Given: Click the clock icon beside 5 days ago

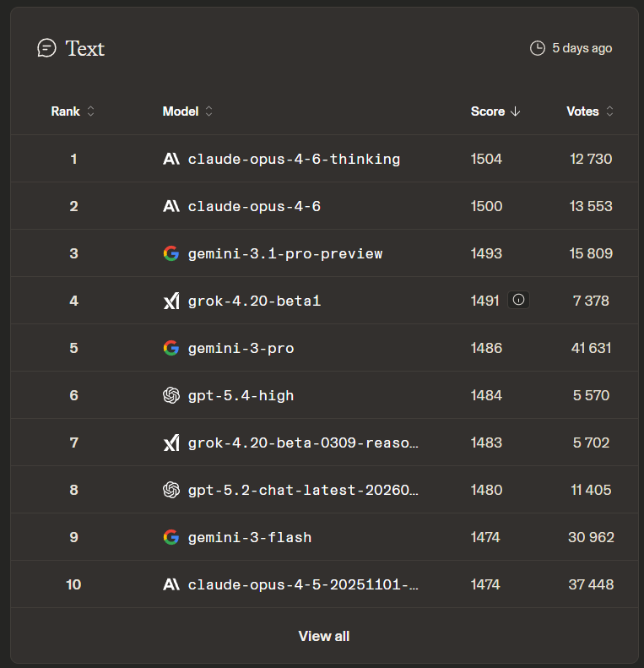Looking at the screenshot, I should (538, 48).
